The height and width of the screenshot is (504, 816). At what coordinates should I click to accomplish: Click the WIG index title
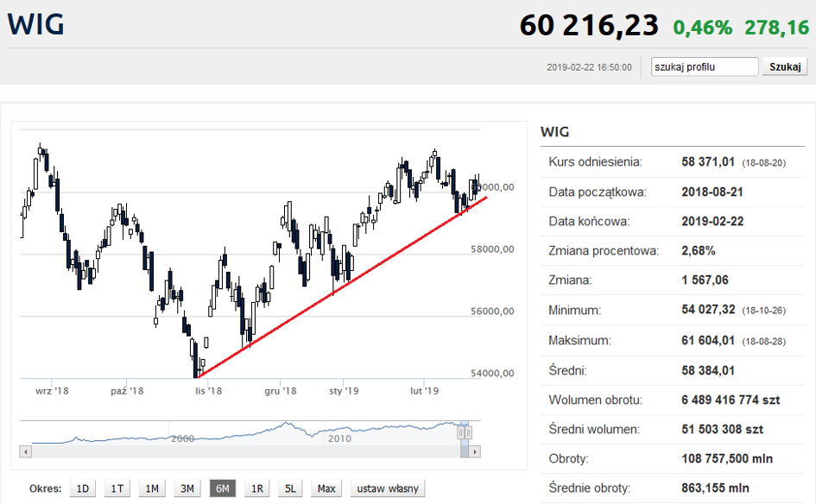[x=35, y=24]
